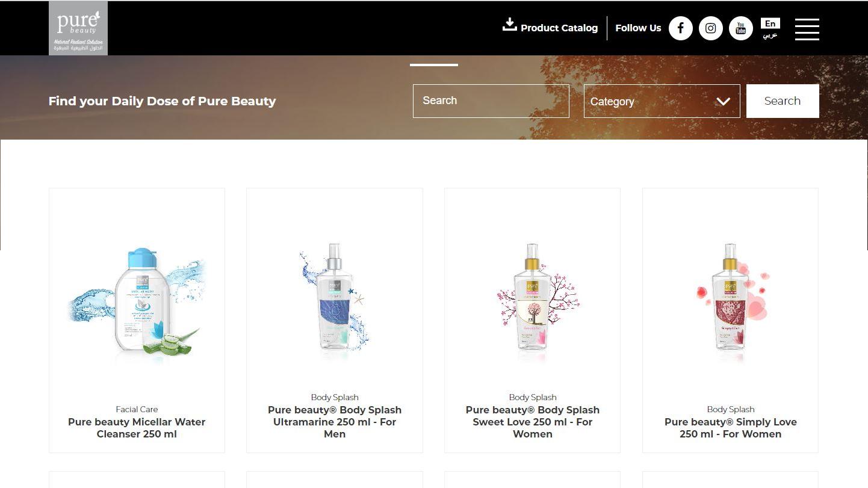Switch language to Arabic (عربي)

coord(770,35)
